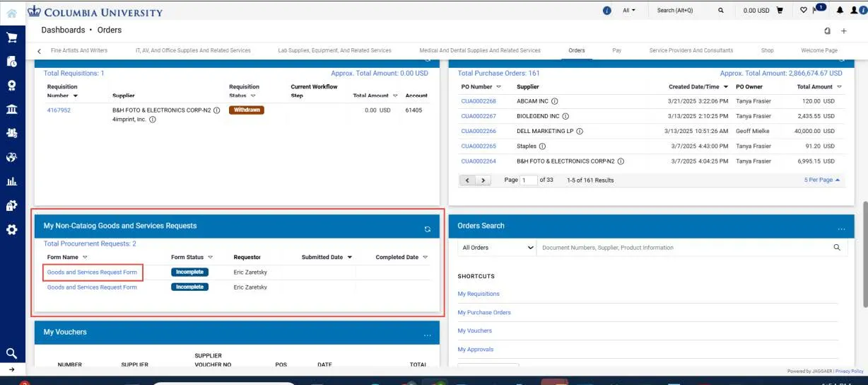Switch to the Pay tab
Image resolution: width=868 pixels, height=385 pixels.
click(x=616, y=50)
